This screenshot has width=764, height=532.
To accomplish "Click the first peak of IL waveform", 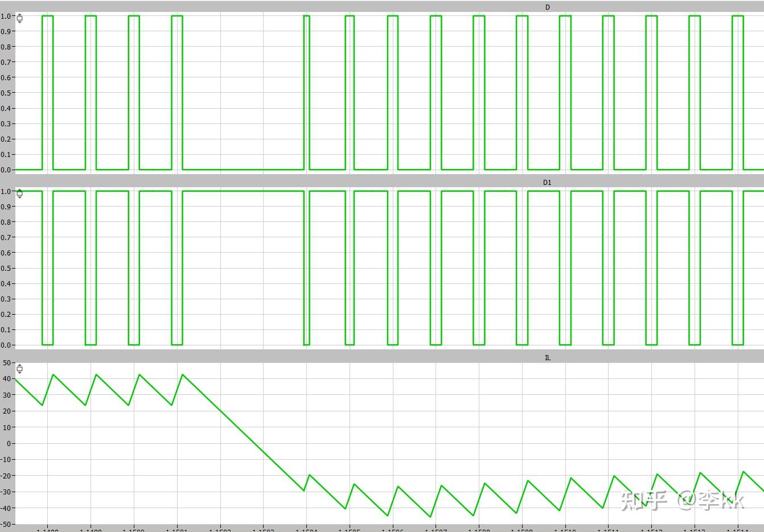I will click(53, 374).
